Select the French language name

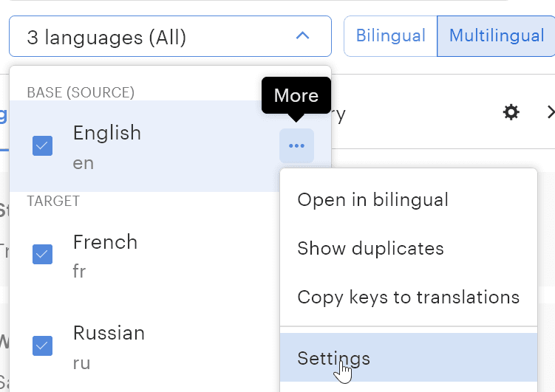(x=105, y=242)
